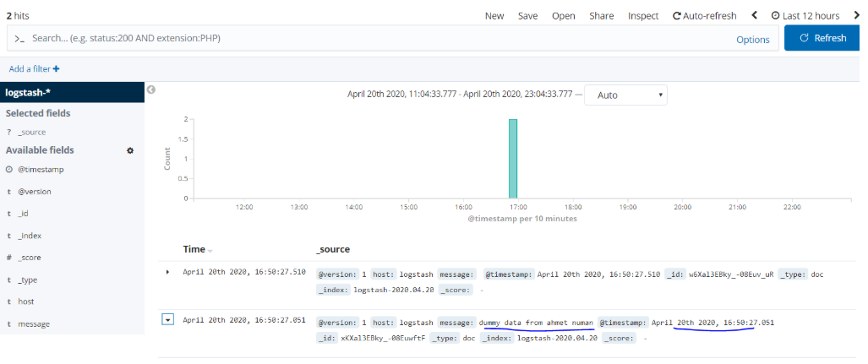The image size is (868, 364).
Task: Open the search Options link
Action: (x=753, y=40)
